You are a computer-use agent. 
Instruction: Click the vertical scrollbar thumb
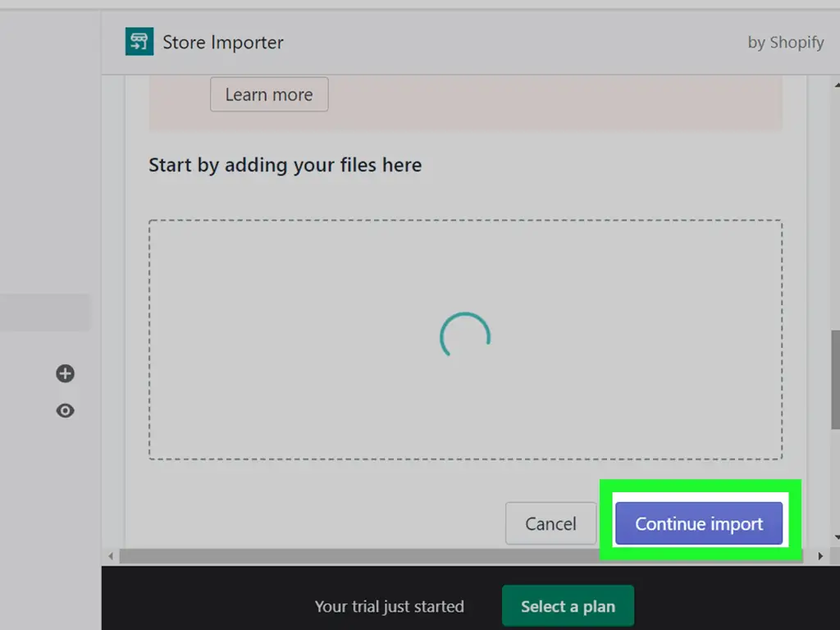836,379
